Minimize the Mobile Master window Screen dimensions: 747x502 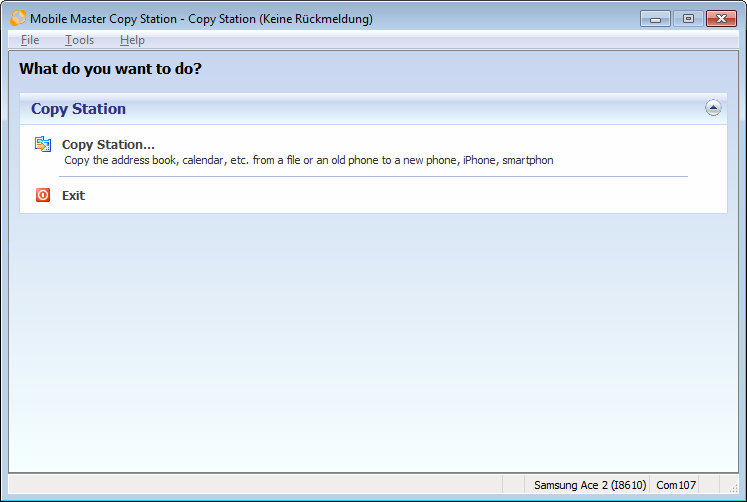click(655, 18)
